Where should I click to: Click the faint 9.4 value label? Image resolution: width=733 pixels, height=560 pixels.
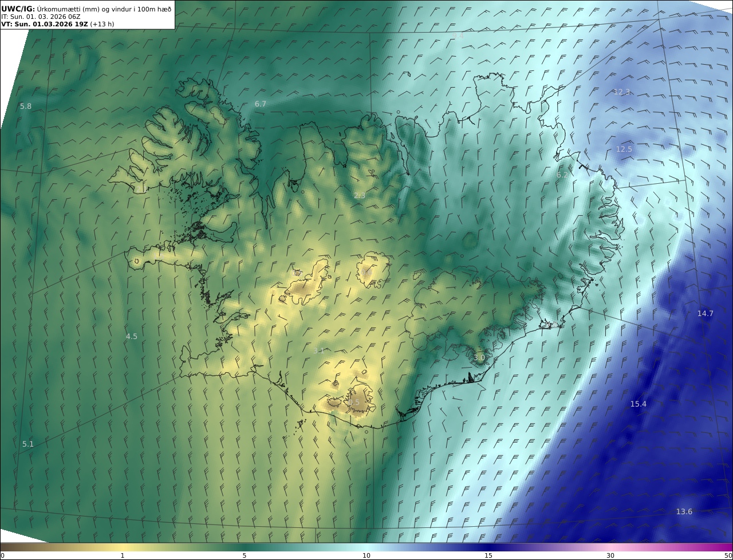tap(458, 36)
